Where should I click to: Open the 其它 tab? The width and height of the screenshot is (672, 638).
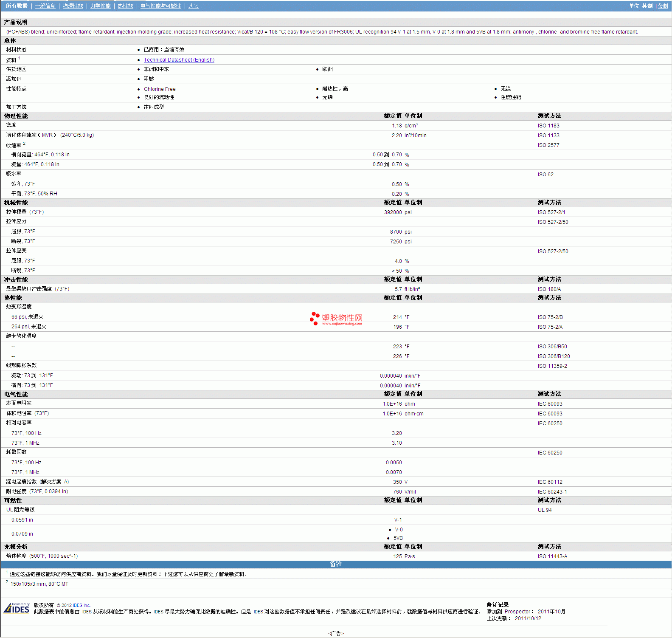[193, 6]
